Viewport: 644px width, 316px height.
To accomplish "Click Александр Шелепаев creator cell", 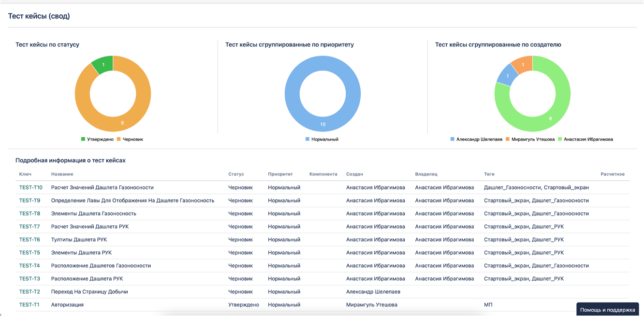I will (373, 292).
